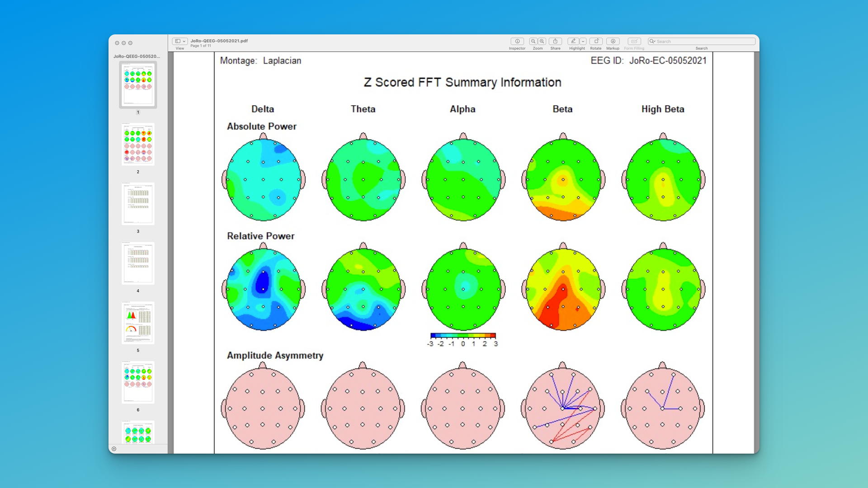The image size is (868, 488).
Task: Select page 3 thumbnail
Action: click(138, 204)
